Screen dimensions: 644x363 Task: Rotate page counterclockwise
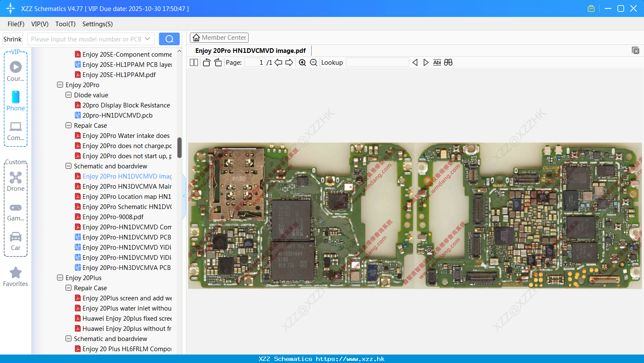click(x=206, y=62)
